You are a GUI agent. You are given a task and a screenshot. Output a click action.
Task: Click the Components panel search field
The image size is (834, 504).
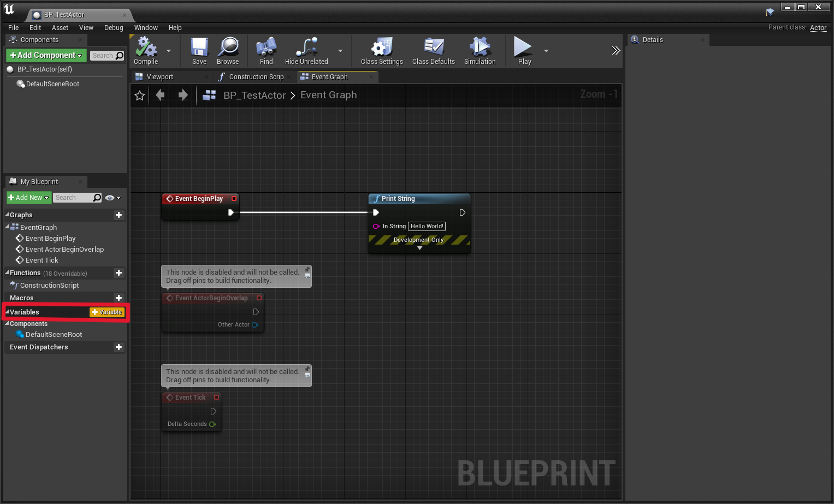[x=107, y=56]
